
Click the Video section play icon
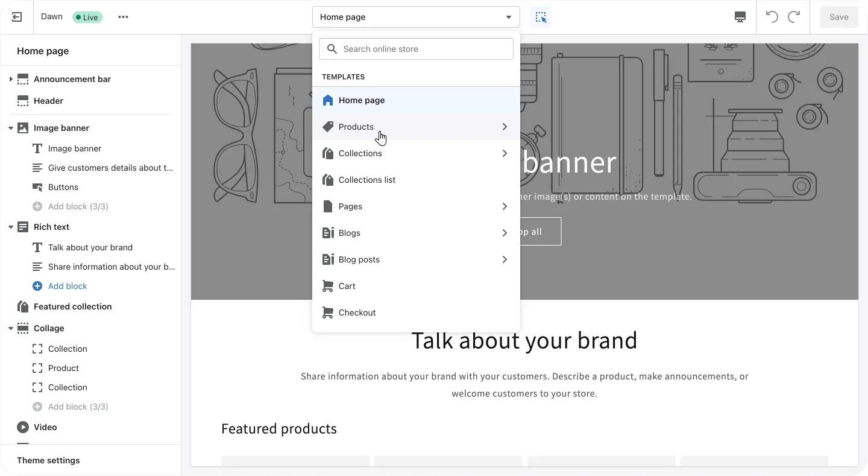pos(22,427)
